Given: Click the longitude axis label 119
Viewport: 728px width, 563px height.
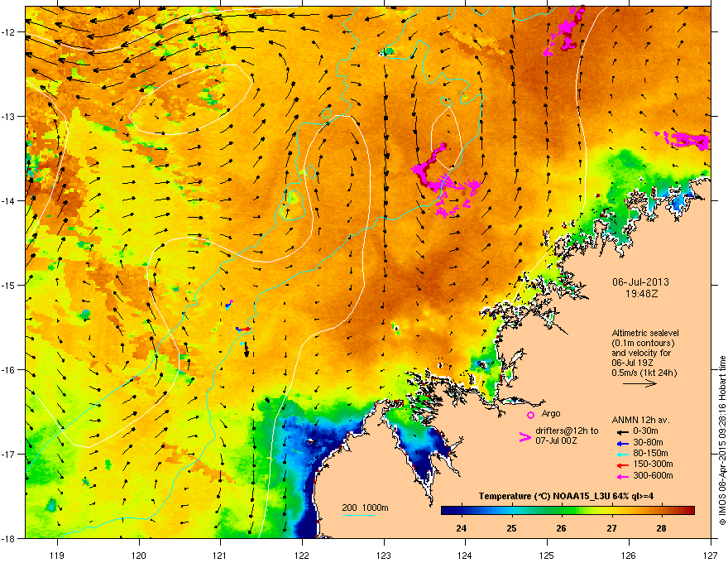Looking at the screenshot, I should coord(57,555).
